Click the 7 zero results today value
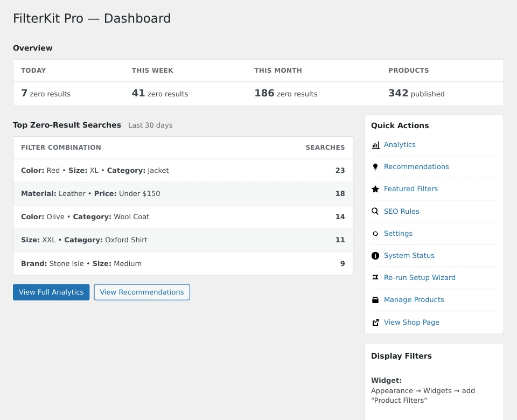Image resolution: width=517 pixels, height=420 pixels. pyautogui.click(x=46, y=94)
